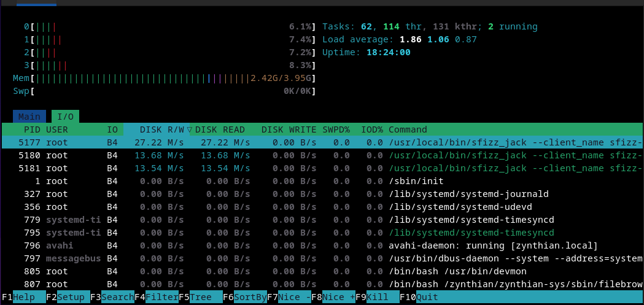Sort by the PID column header
The height and width of the screenshot is (305, 644).
(x=31, y=129)
